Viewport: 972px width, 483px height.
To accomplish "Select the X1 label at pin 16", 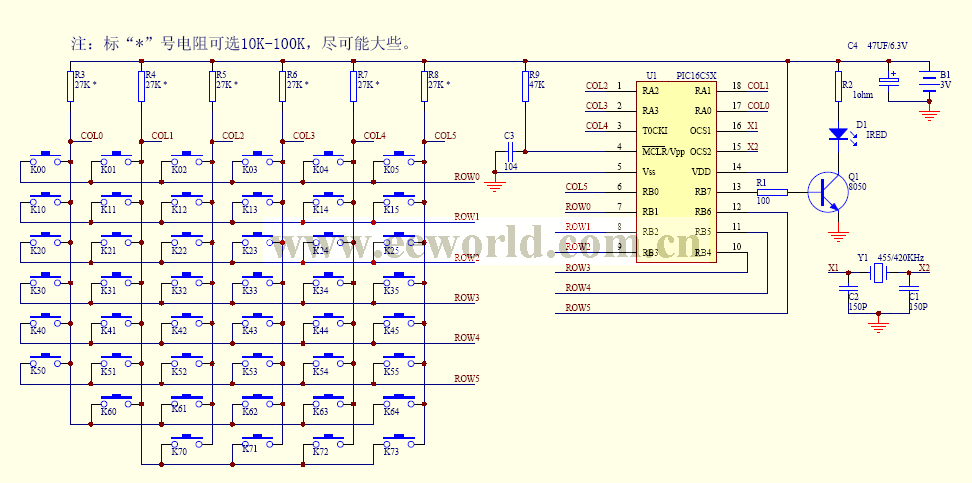I will [753, 126].
